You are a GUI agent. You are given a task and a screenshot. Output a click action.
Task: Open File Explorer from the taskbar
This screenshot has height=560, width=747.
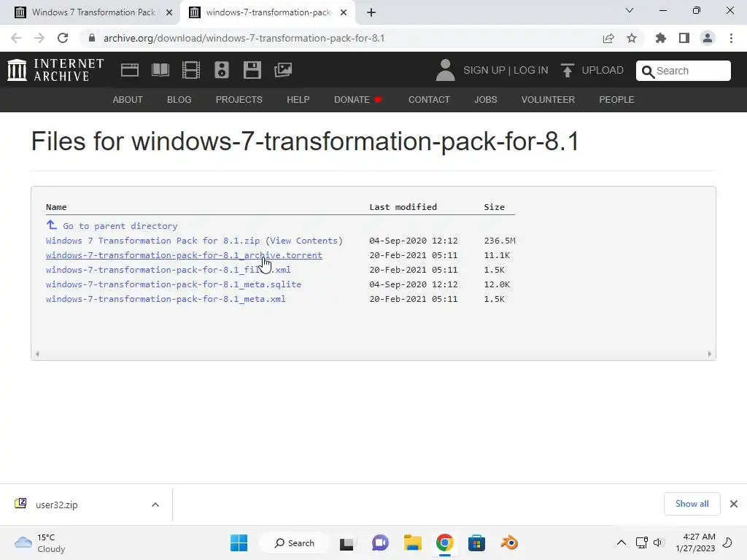(x=413, y=542)
